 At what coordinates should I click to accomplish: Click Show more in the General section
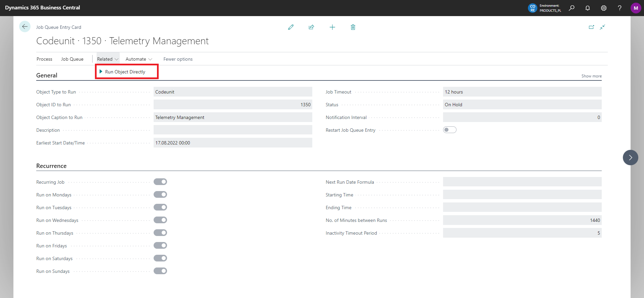point(592,76)
